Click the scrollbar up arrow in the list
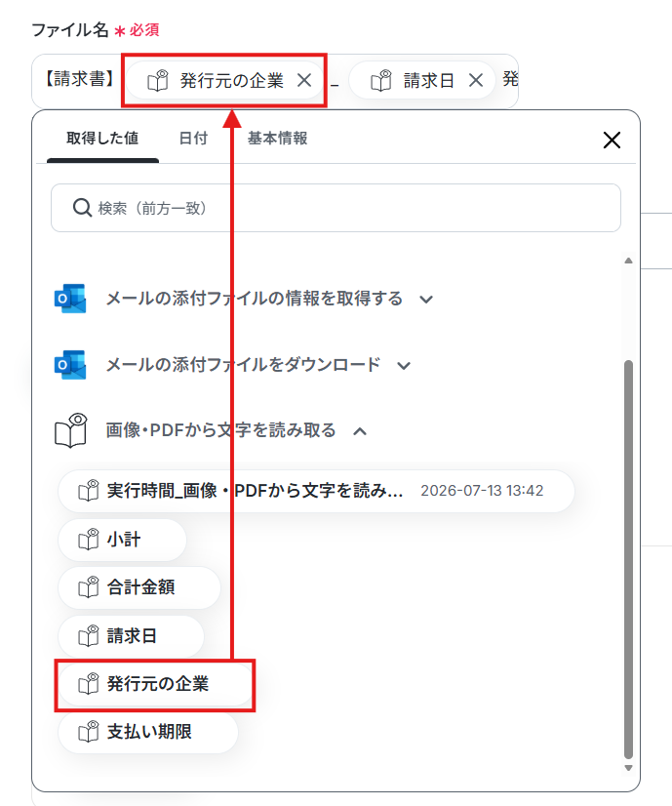The height and width of the screenshot is (806, 672). pos(628,261)
